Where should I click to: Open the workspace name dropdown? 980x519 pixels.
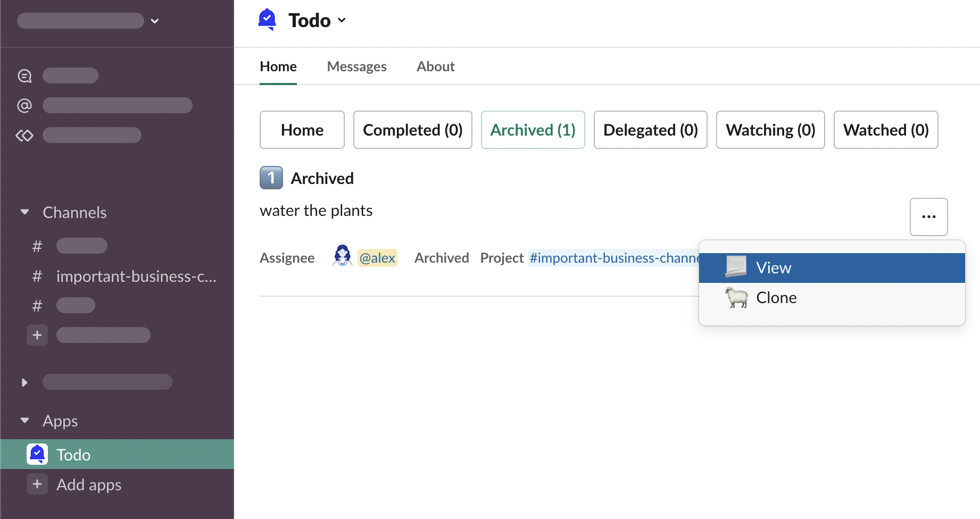tap(154, 21)
